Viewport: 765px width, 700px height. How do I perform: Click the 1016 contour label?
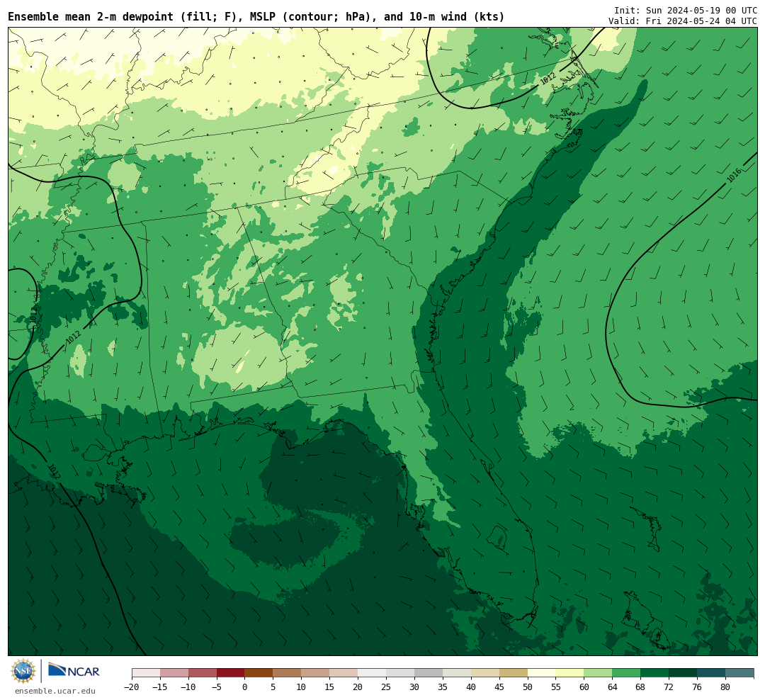[735, 175]
